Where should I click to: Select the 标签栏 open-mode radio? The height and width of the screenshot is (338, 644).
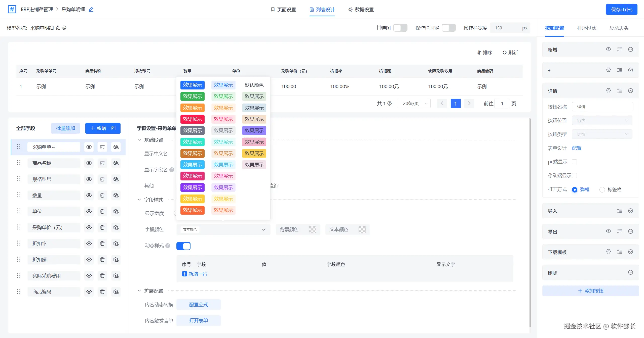point(602,189)
